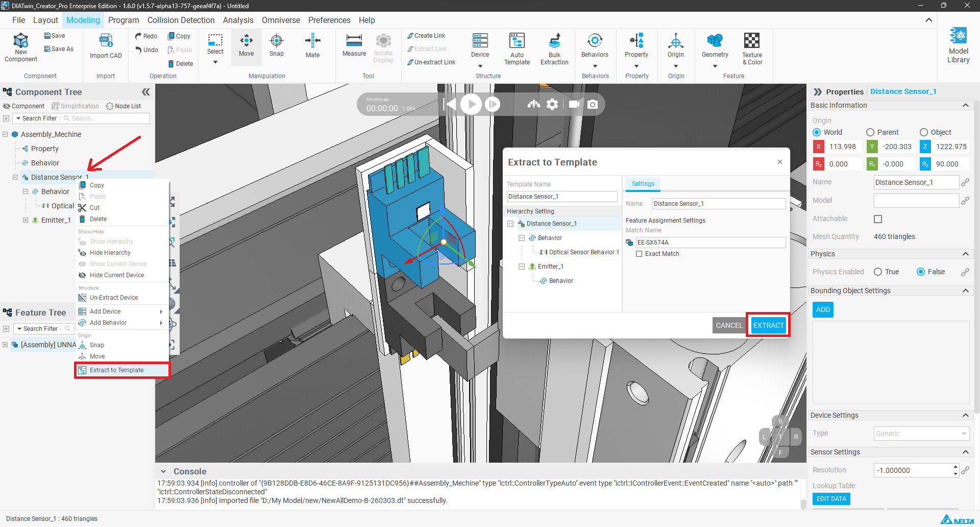This screenshot has width=980, height=527.
Task: Open Collision Detection menu
Action: click(x=181, y=20)
